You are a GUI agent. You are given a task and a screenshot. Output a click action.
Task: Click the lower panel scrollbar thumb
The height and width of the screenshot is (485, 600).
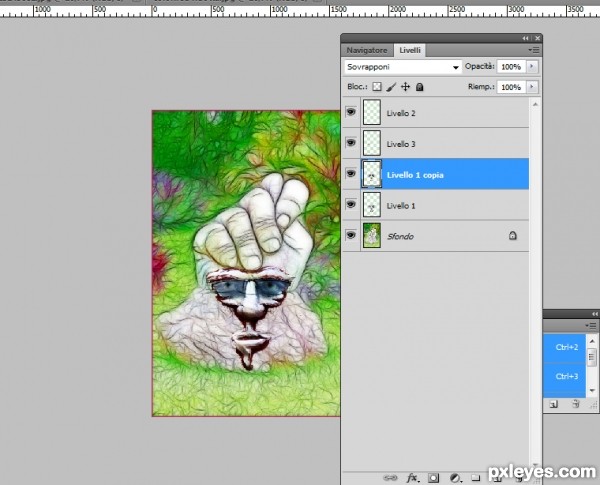(592, 357)
